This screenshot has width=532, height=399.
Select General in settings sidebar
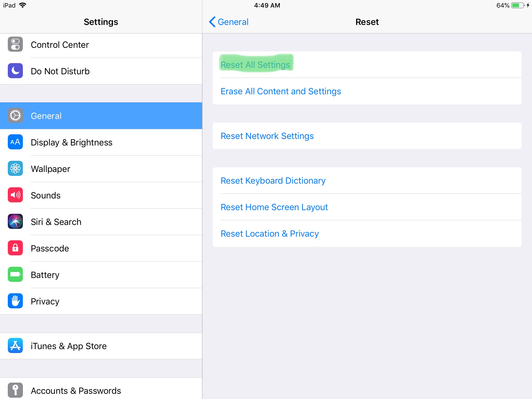pos(101,116)
